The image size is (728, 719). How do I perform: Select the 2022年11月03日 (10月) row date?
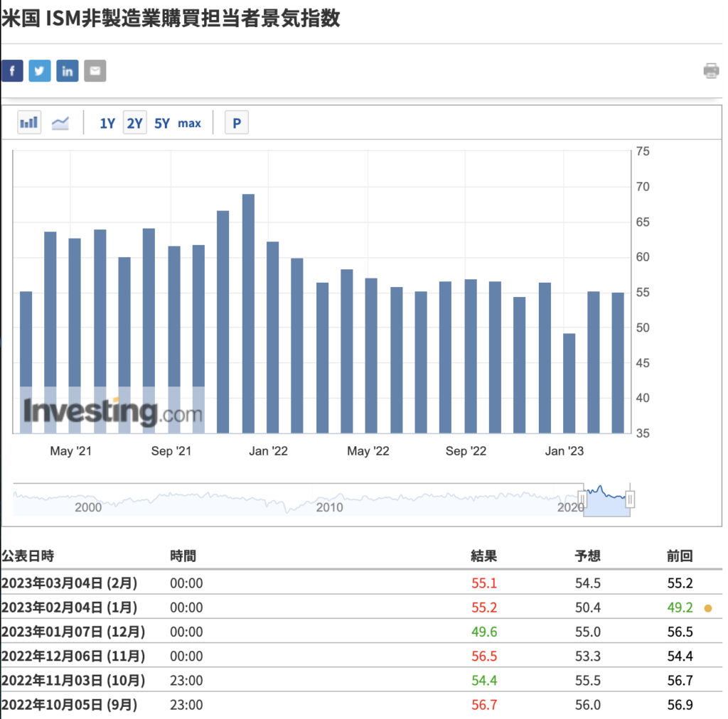click(73, 681)
